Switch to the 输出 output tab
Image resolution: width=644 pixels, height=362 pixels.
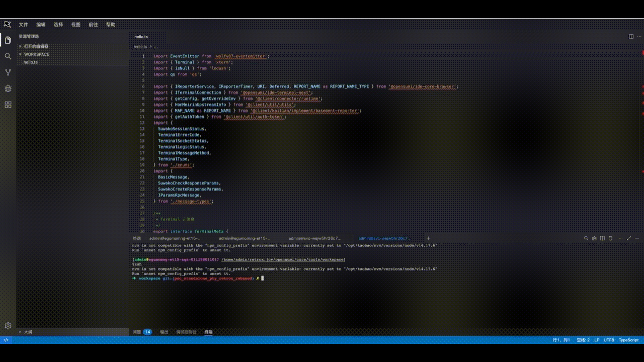click(164, 332)
